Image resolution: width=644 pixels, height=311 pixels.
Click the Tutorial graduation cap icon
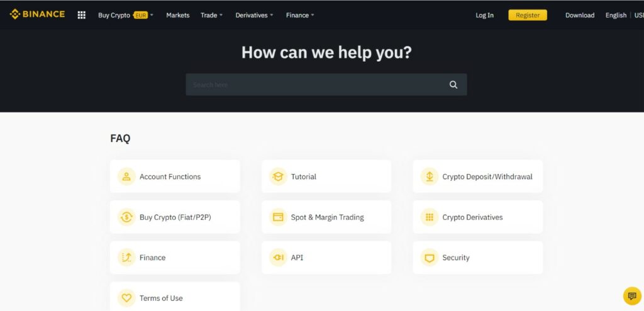point(277,177)
